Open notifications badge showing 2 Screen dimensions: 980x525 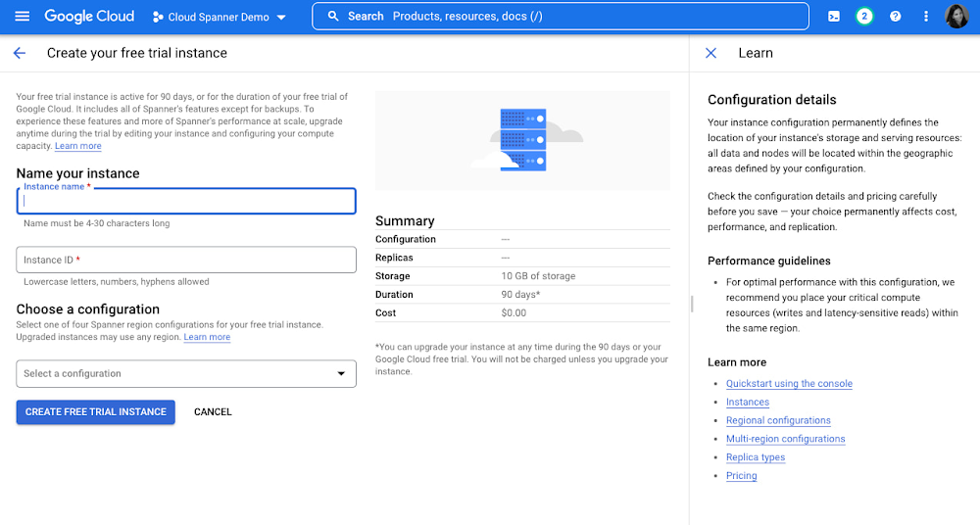tap(864, 17)
